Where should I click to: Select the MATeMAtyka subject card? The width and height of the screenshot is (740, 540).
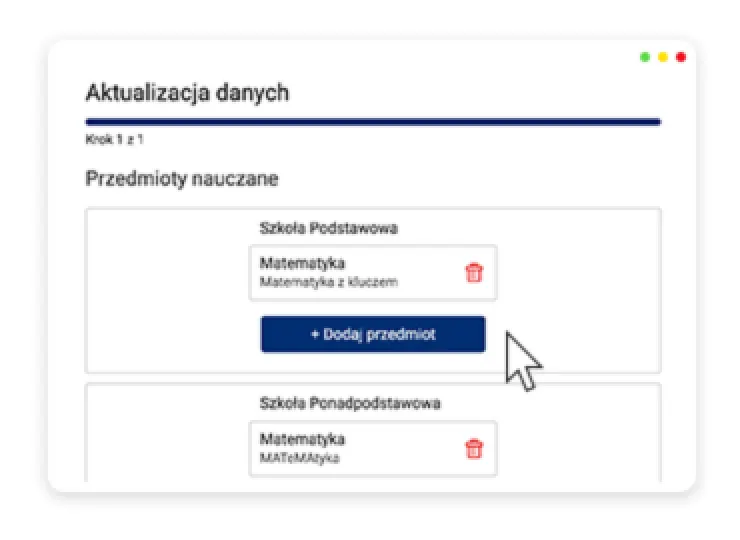(x=373, y=449)
